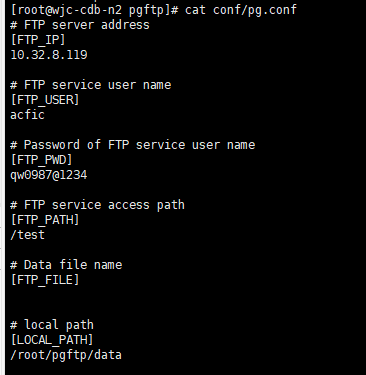
Task: Select the [FTP_IP] section header
Action: point(38,40)
